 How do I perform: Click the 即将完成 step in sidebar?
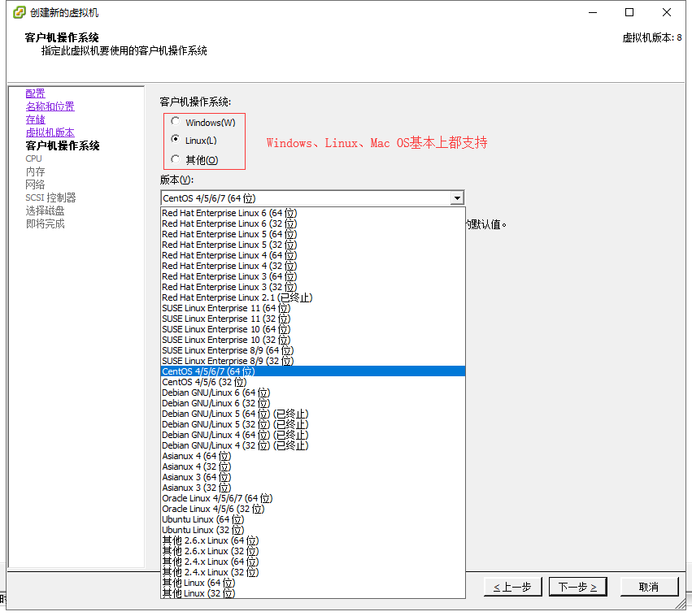(x=45, y=224)
